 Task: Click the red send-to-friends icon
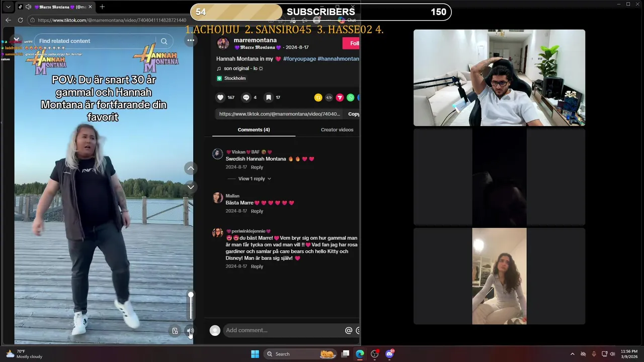click(340, 98)
